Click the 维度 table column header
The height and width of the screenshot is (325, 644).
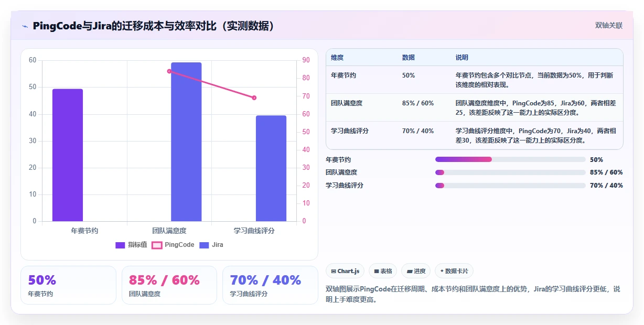(x=337, y=58)
